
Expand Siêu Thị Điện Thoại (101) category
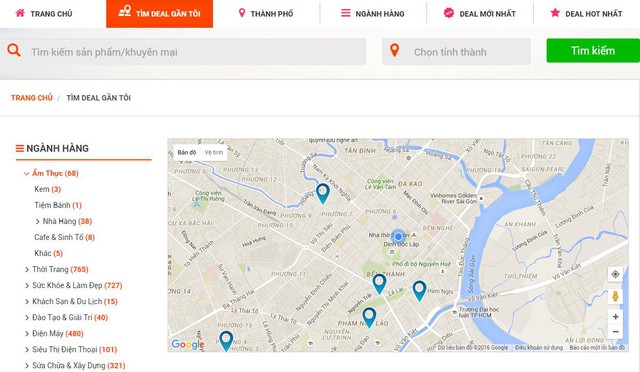[x=71, y=350]
